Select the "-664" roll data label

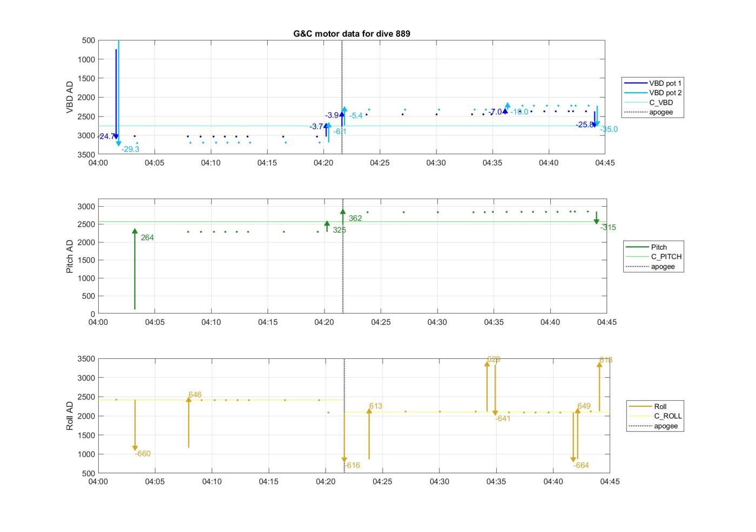(x=581, y=466)
